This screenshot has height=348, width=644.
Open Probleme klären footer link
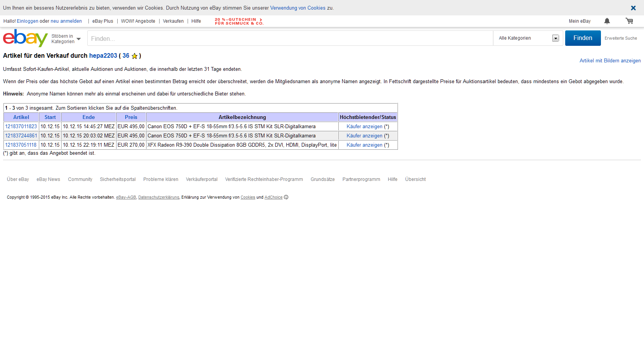click(x=161, y=179)
